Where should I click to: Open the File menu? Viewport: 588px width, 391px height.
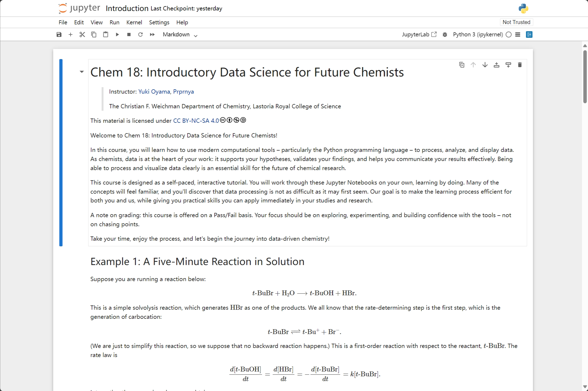click(63, 22)
